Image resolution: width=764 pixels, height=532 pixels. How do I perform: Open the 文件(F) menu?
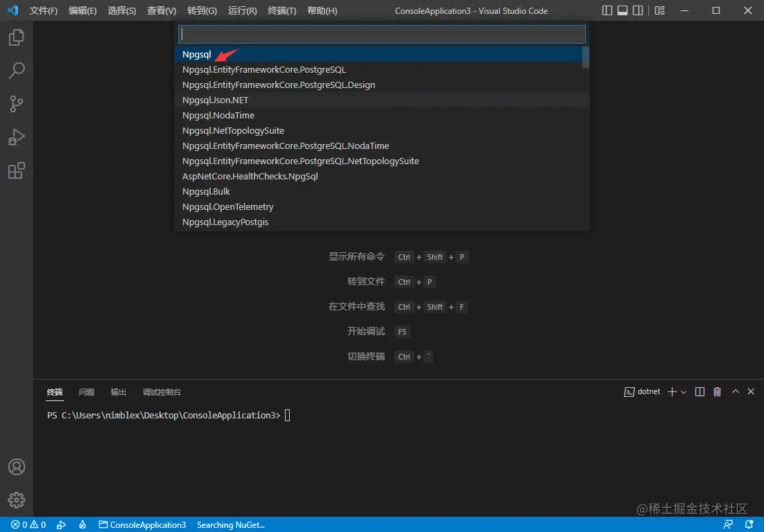44,10
